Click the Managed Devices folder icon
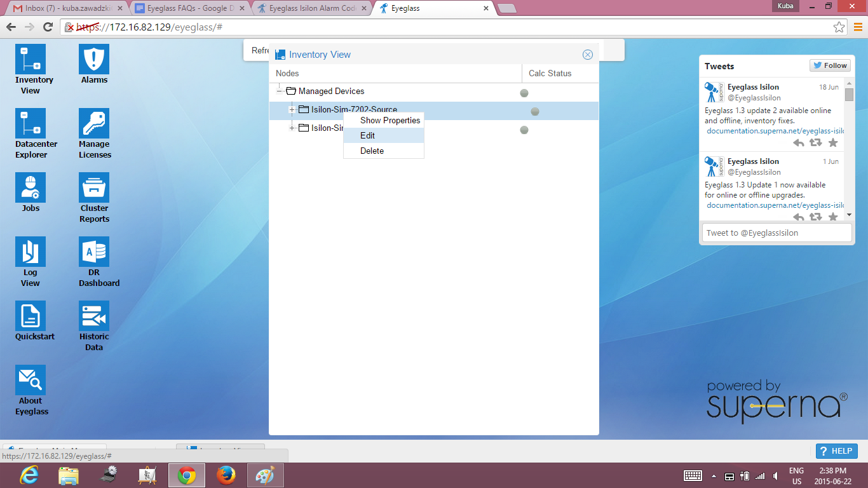This screenshot has width=868, height=488. (x=291, y=91)
